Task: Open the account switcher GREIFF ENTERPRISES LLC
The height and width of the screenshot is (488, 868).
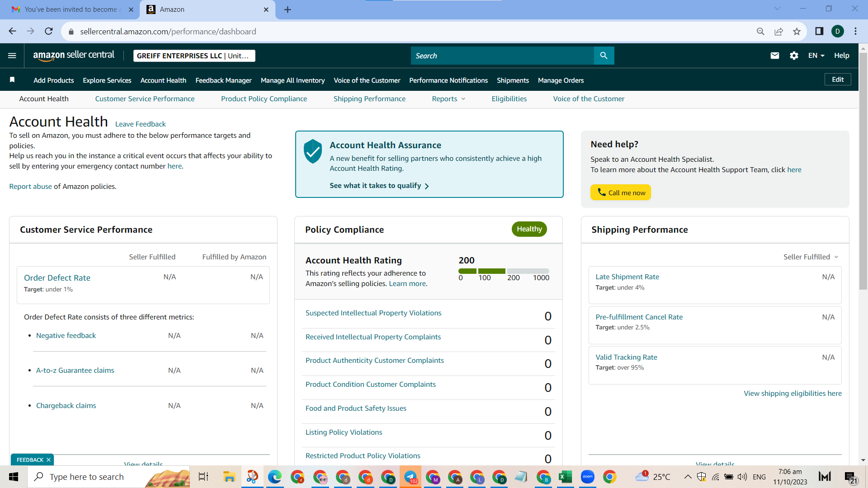Action: point(194,56)
